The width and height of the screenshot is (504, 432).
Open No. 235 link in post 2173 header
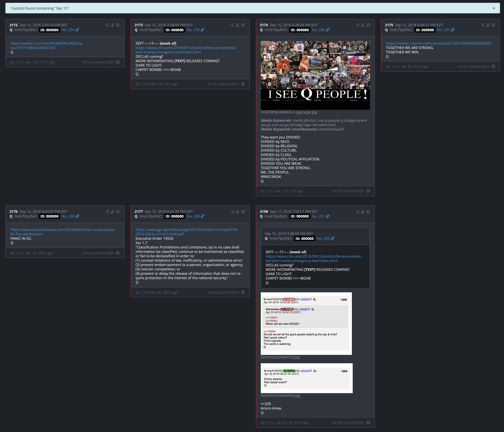click(x=195, y=30)
